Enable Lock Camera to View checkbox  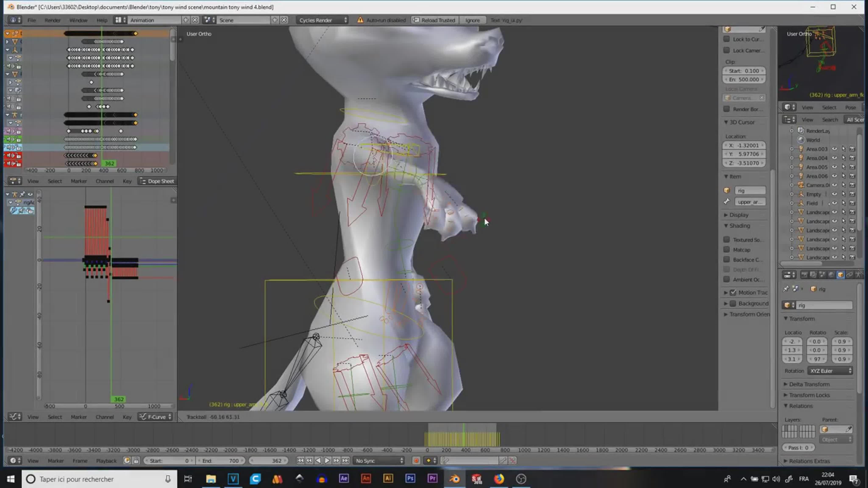point(727,51)
